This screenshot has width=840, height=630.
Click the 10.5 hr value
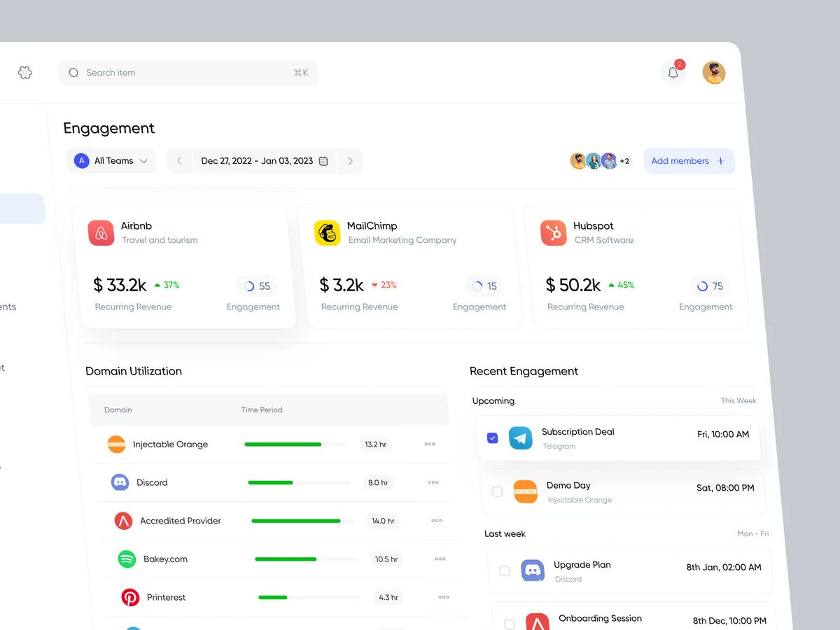[386, 559]
